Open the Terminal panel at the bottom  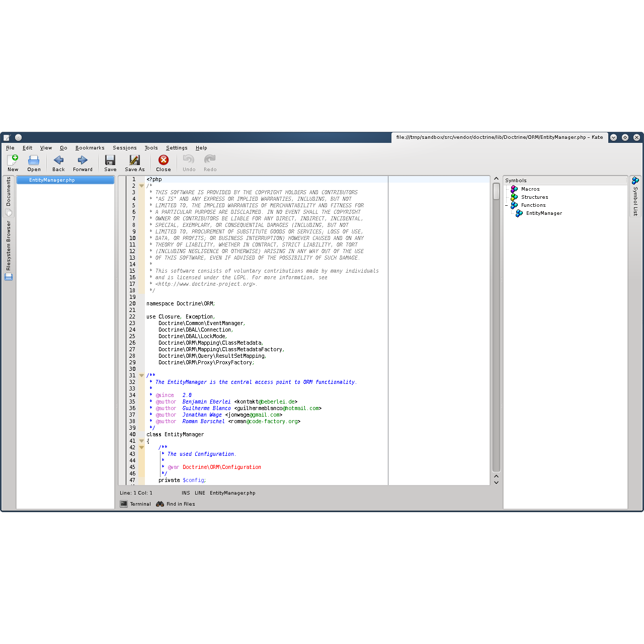(136, 504)
